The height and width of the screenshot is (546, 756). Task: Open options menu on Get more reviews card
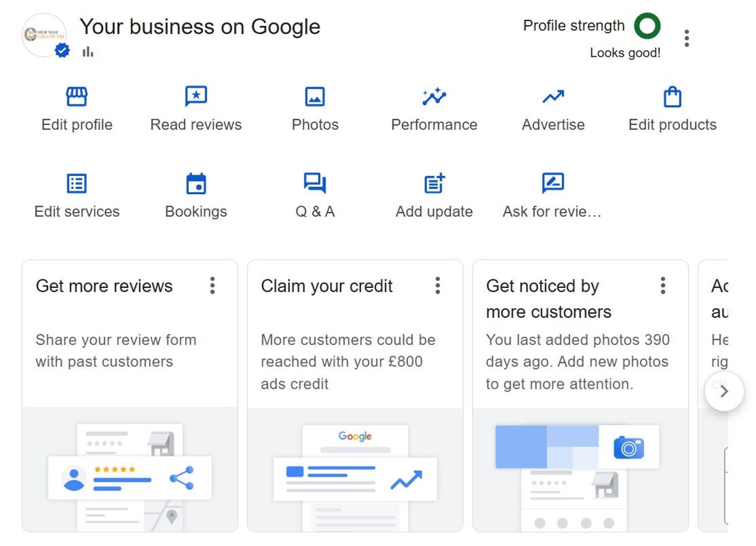click(213, 286)
